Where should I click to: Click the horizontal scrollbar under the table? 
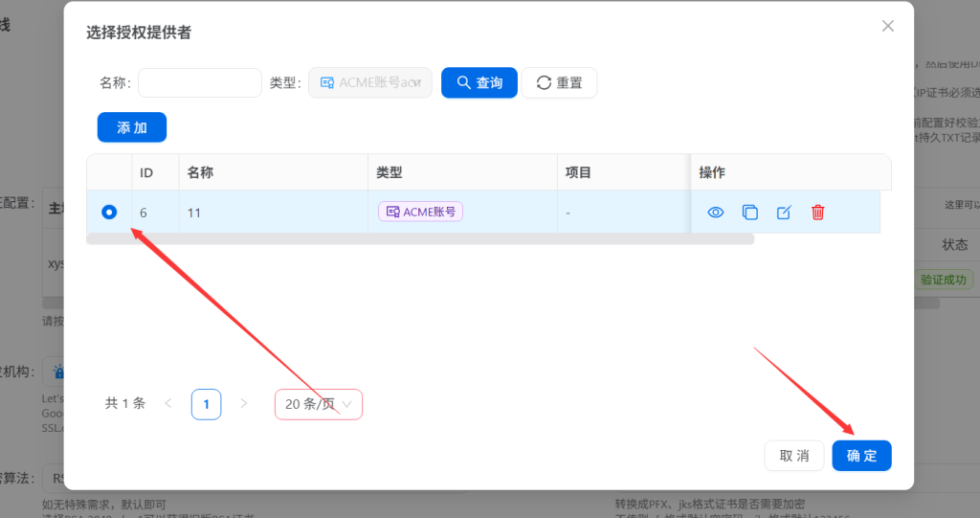[x=420, y=239]
